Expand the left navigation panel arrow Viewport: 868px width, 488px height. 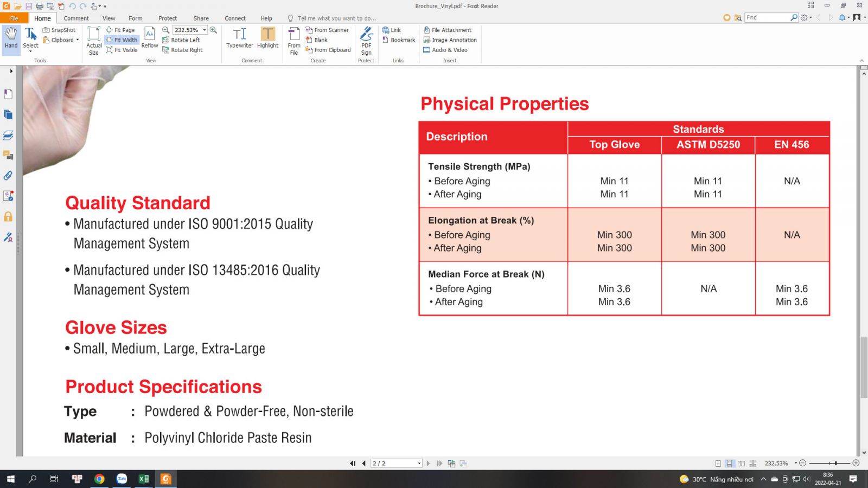tap(11, 71)
